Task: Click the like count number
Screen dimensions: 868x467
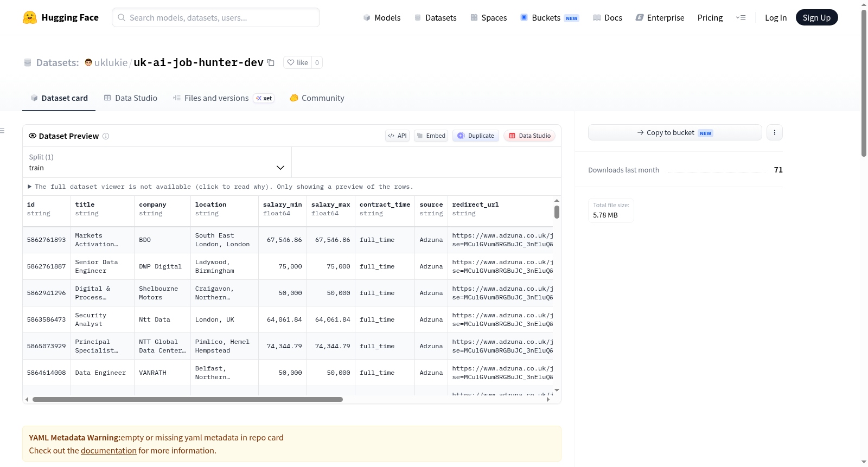Action: (317, 62)
